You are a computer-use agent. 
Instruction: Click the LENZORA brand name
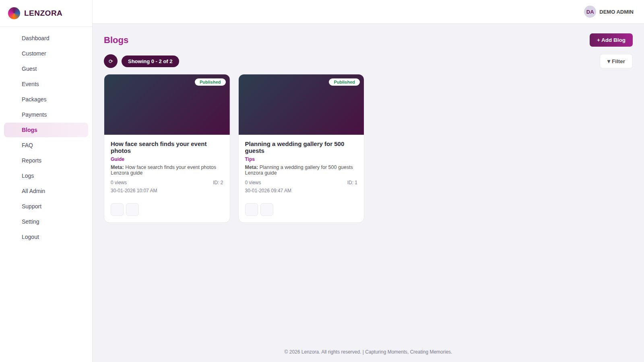click(x=43, y=13)
